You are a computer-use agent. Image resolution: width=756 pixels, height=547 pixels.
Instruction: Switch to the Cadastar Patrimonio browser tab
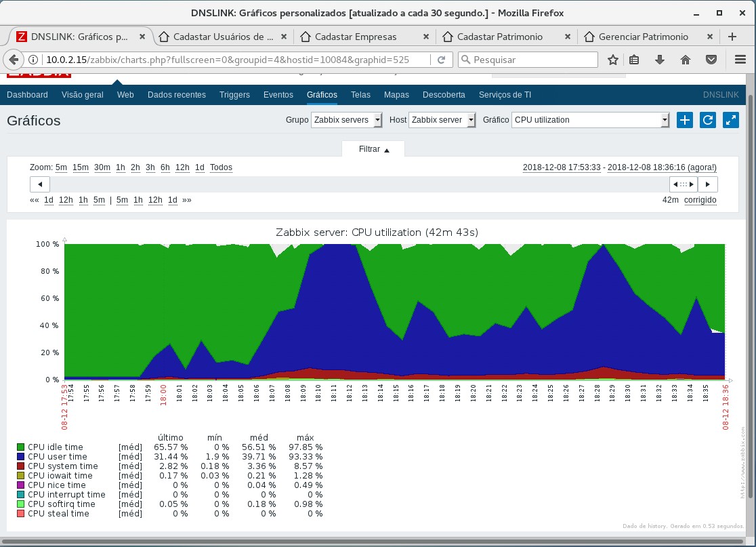pos(507,37)
